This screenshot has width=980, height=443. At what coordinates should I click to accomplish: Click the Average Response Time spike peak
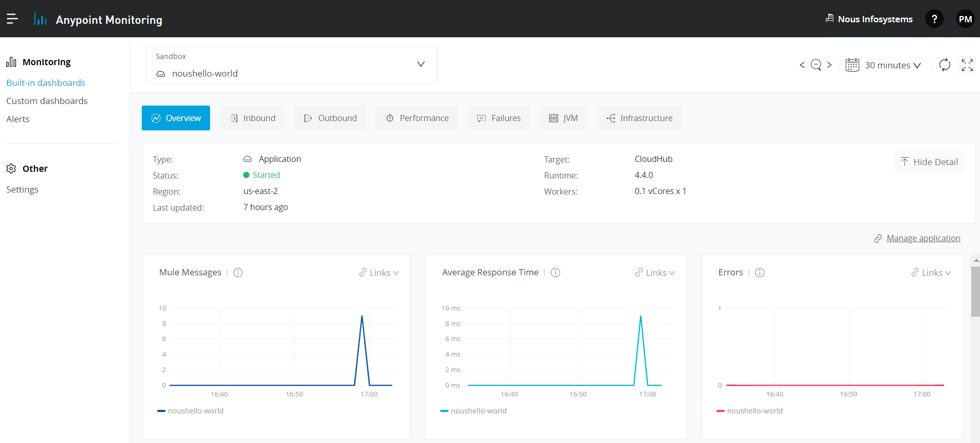tap(641, 316)
